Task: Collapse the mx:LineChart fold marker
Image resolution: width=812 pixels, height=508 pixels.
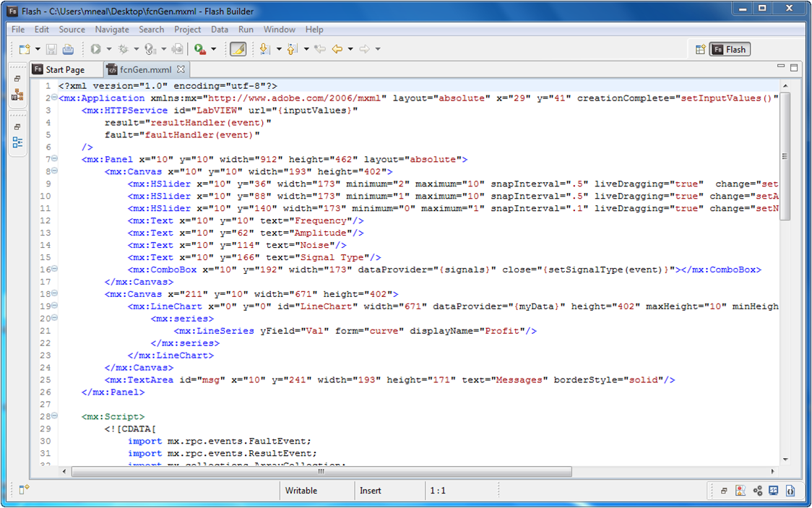Action: pyautogui.click(x=54, y=306)
